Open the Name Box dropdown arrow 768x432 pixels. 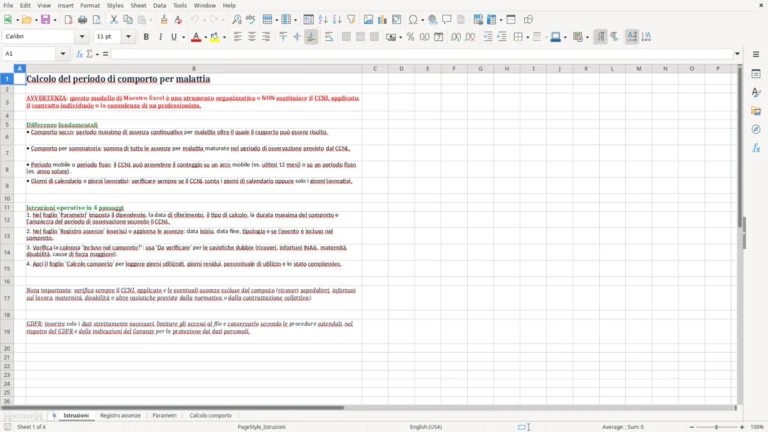(63, 54)
